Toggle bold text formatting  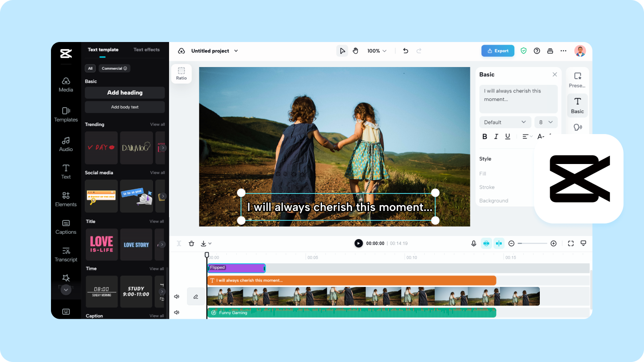point(484,136)
